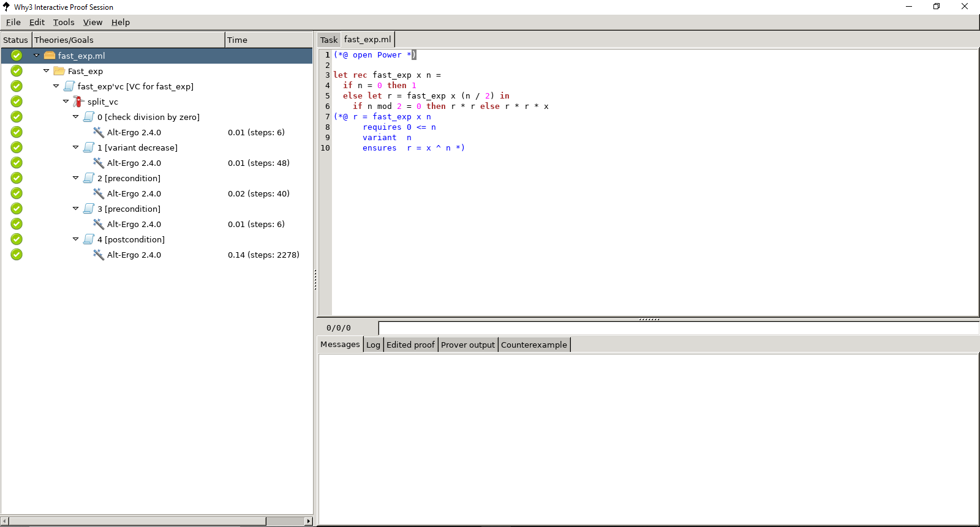The image size is (980, 527).
Task: Collapse the 1 [variant decrease] goal
Action: 75,147
